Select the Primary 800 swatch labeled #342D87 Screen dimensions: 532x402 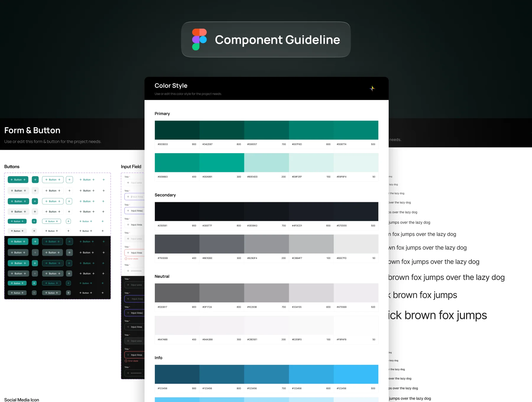[222, 130]
